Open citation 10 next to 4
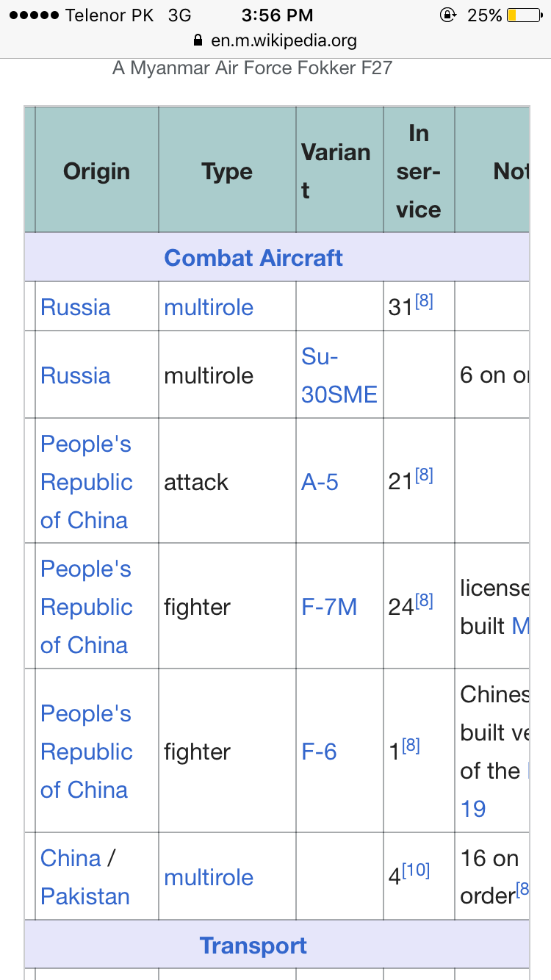Image resolution: width=551 pixels, height=980 pixels. tap(417, 870)
